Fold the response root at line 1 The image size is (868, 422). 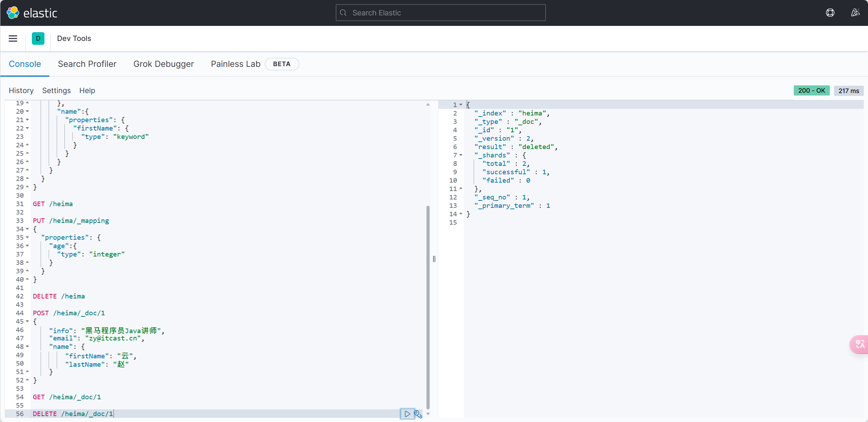(x=461, y=105)
